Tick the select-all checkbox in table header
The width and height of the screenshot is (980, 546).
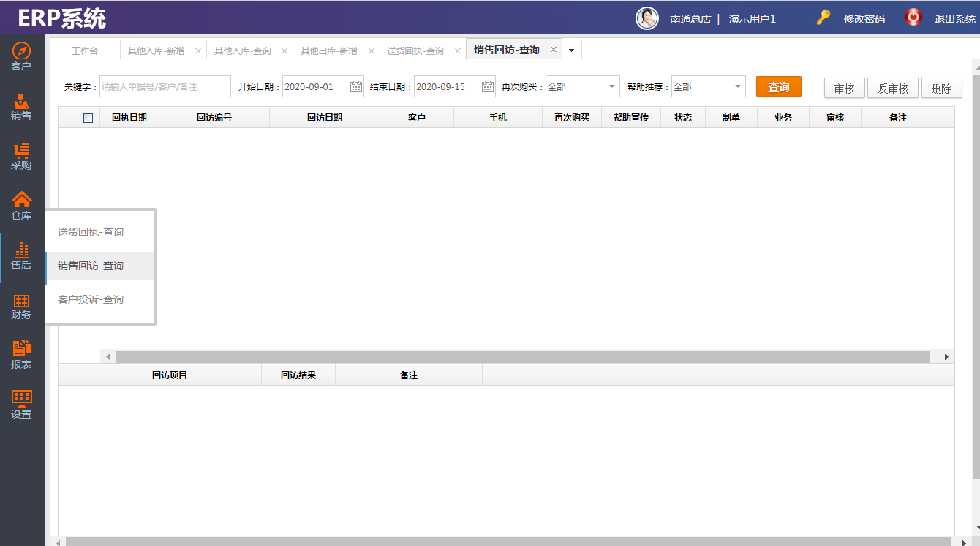tap(88, 118)
